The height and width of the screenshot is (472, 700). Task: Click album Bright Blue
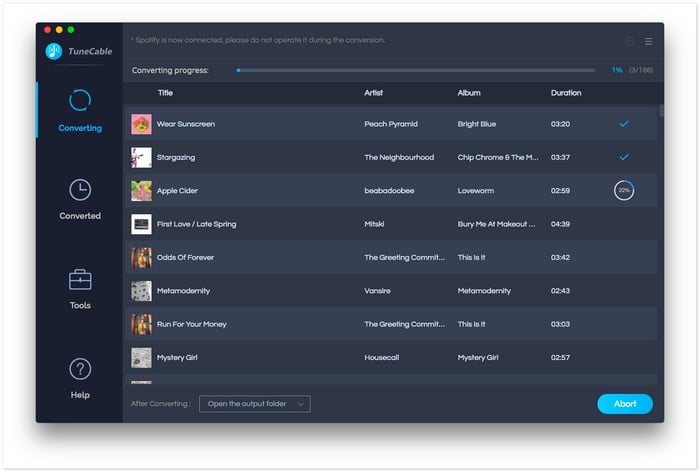coord(477,124)
